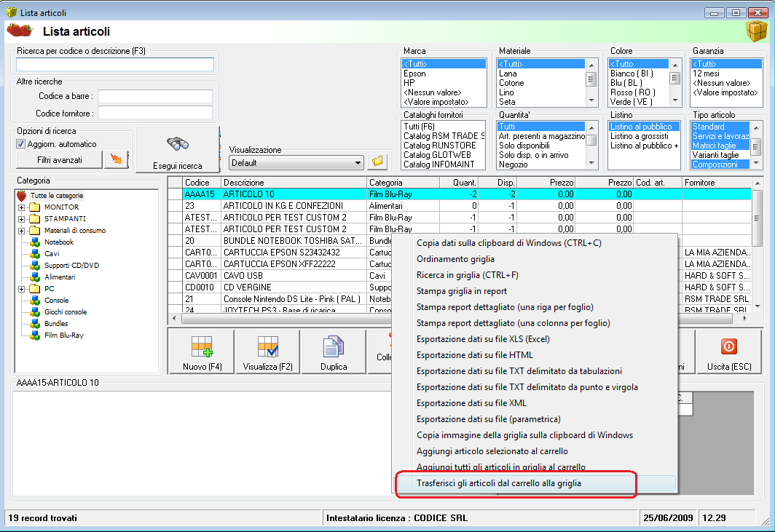Click the binoculars Esegui ricerca icon
The width and height of the screenshot is (775, 532).
point(178,144)
